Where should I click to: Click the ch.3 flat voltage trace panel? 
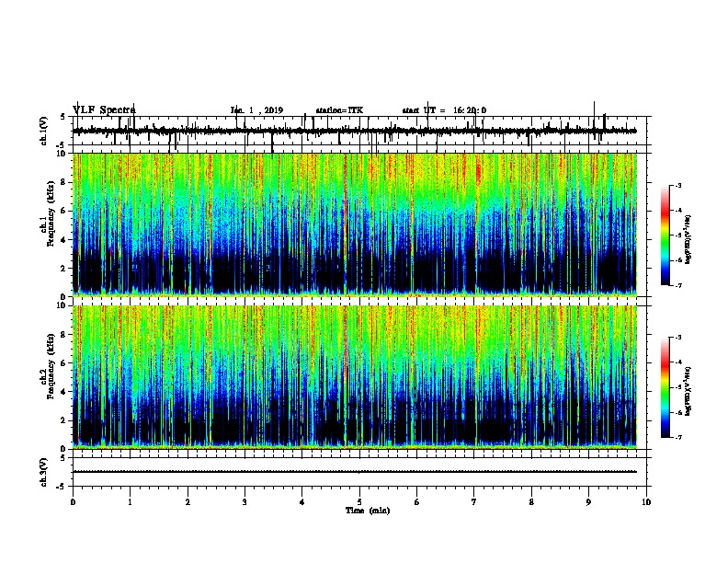pos(359,472)
